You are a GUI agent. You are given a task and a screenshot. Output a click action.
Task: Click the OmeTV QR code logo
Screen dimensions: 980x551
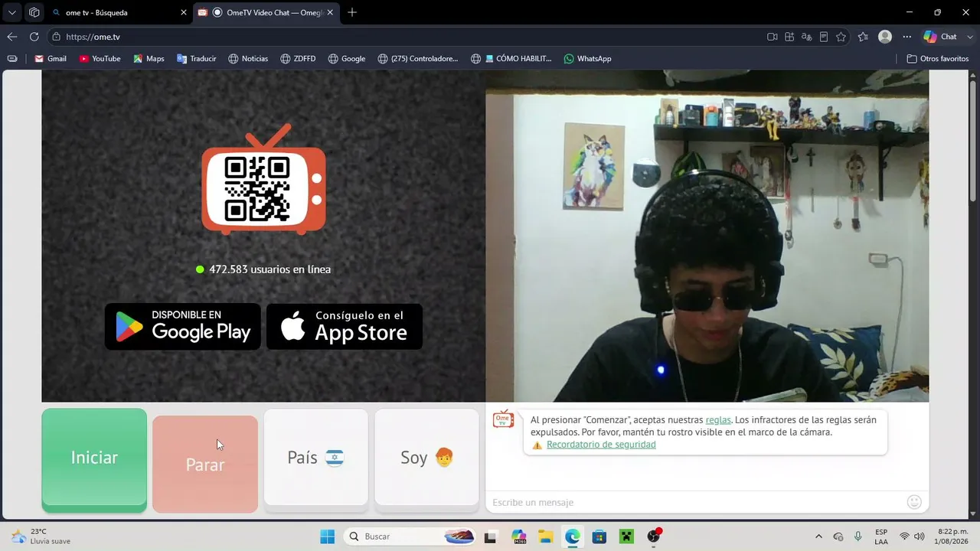(x=263, y=179)
